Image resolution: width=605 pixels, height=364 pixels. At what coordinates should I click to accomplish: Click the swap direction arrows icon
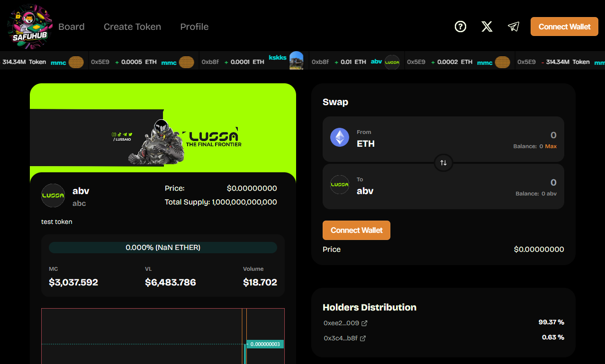[443, 163]
